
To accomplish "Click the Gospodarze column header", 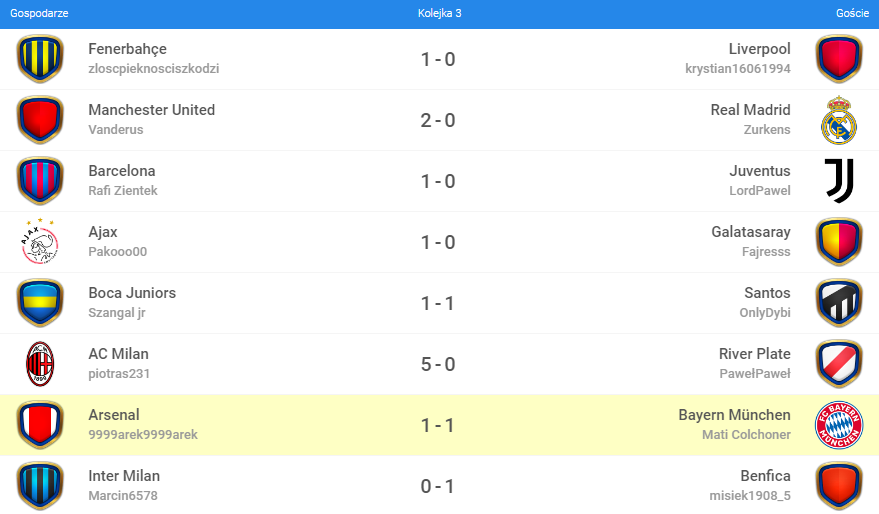I will coord(39,13).
